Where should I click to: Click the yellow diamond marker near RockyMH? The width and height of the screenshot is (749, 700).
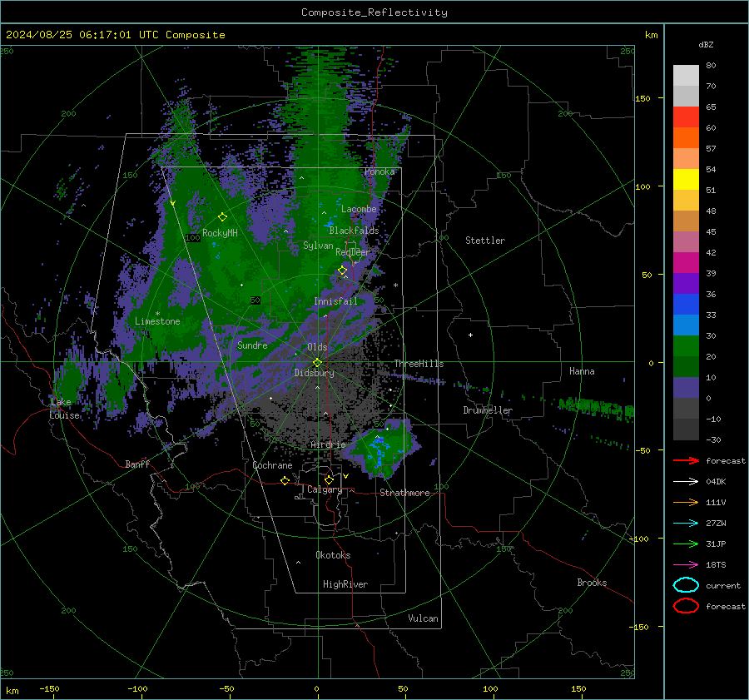[222, 217]
